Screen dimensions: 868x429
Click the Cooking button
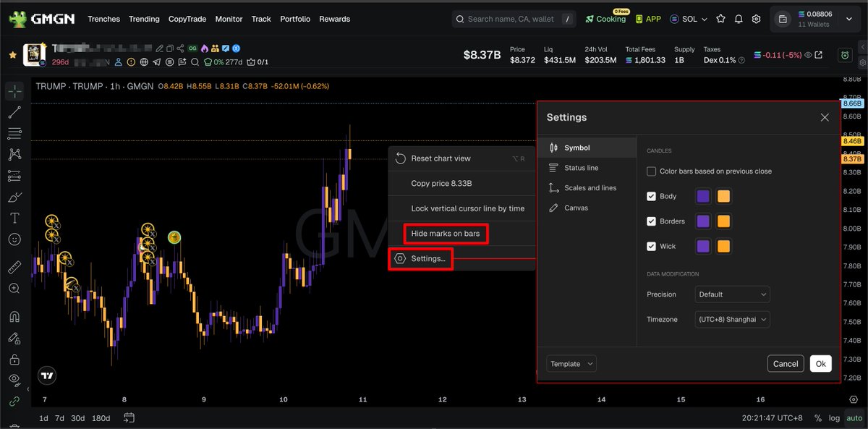click(x=606, y=19)
